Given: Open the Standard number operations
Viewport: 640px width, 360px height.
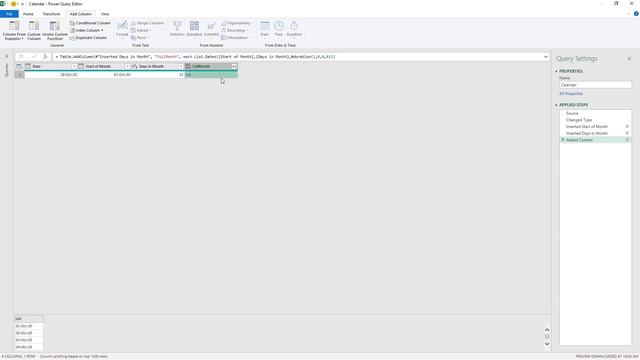Looking at the screenshot, I should pyautogui.click(x=194, y=29).
